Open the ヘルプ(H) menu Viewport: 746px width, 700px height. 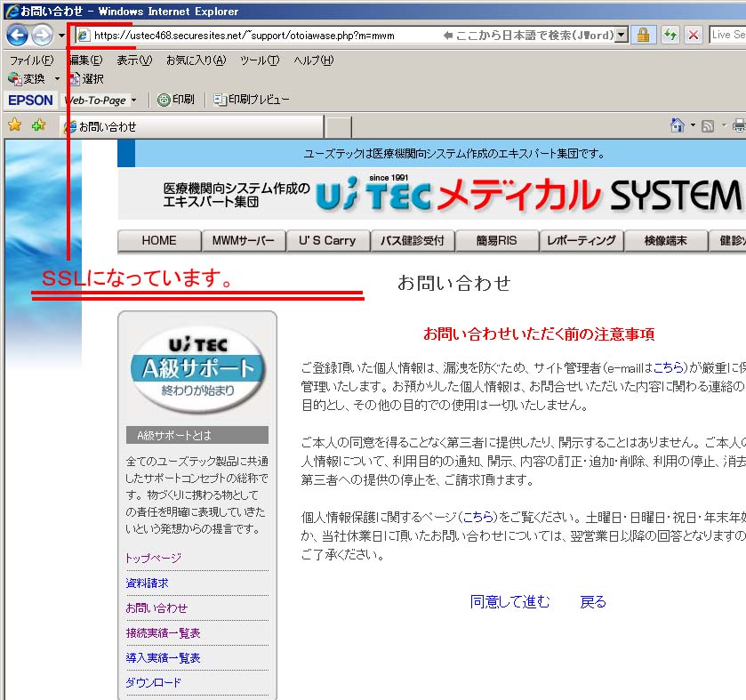314,60
